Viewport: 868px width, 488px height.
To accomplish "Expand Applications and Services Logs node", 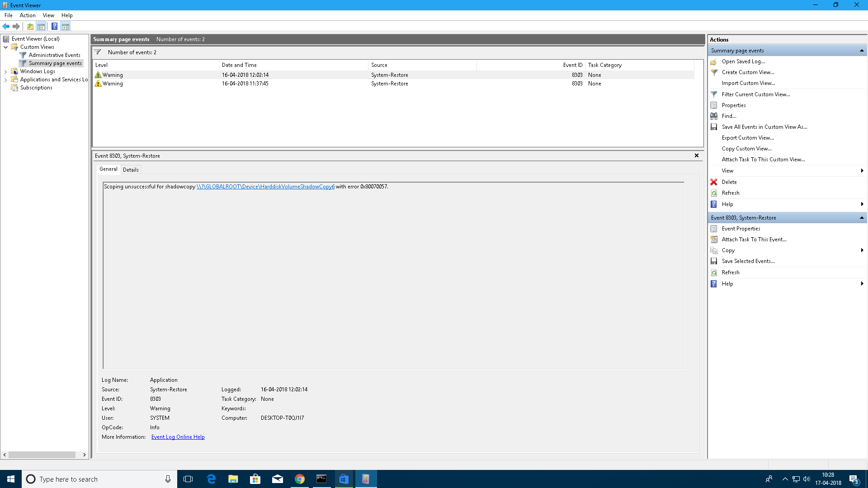I will [x=5, y=80].
